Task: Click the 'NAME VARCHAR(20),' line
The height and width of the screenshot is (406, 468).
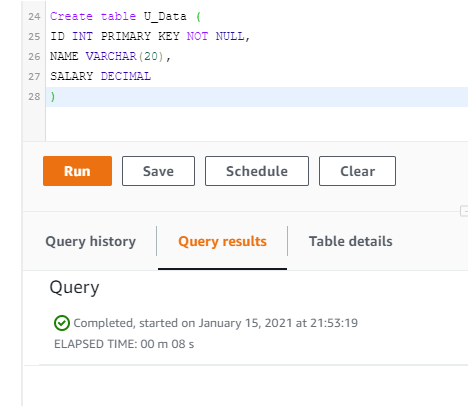Action: [110, 56]
